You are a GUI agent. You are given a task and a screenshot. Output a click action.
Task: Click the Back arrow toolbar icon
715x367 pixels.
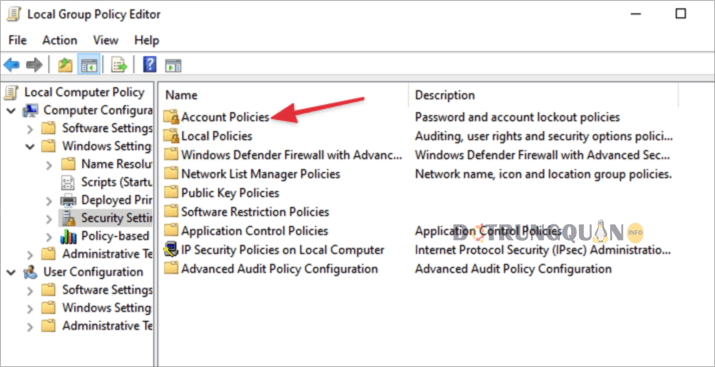[x=11, y=65]
